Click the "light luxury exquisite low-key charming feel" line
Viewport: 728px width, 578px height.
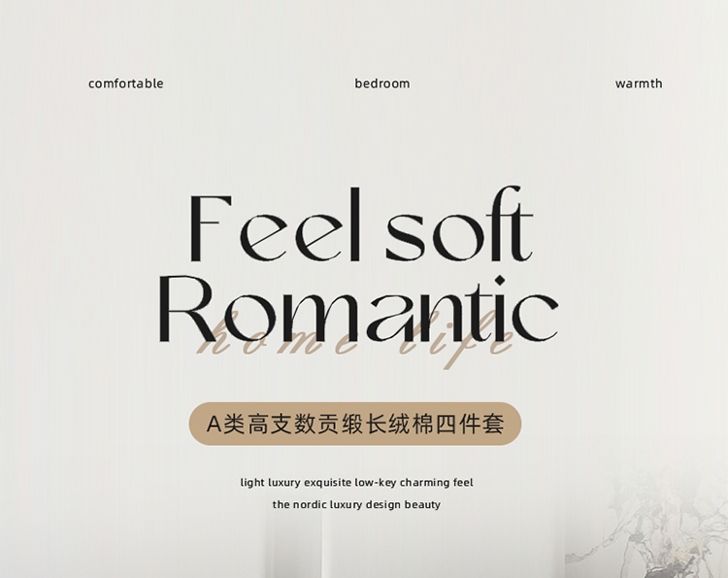click(x=356, y=482)
